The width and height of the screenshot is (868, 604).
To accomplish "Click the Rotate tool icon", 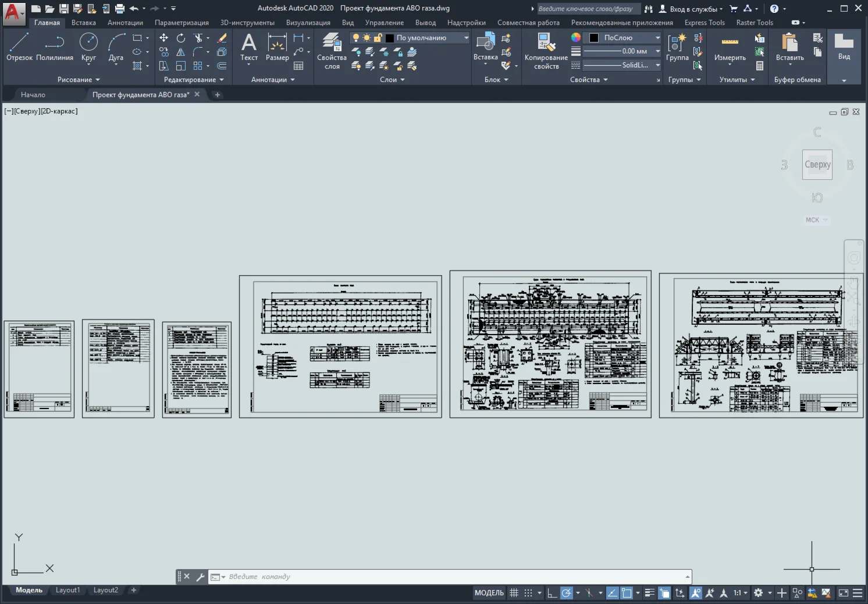I will (181, 38).
